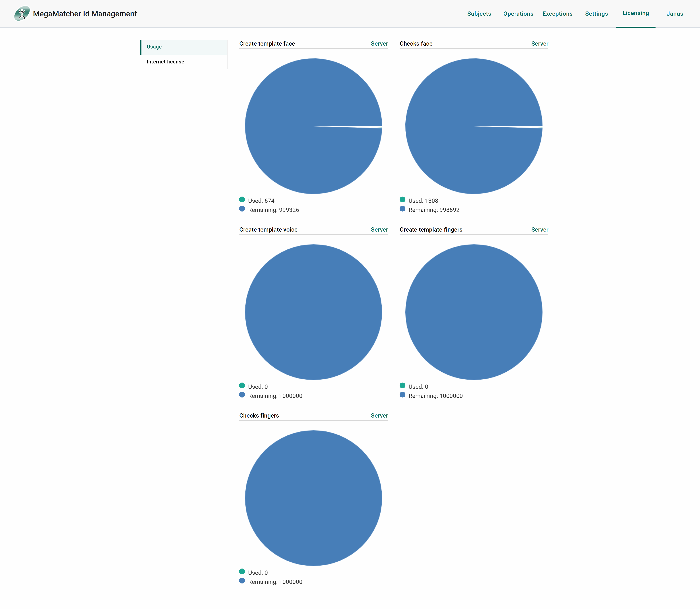
Task: Click the 'Remaining: 998692' legend text
Action: 434,210
